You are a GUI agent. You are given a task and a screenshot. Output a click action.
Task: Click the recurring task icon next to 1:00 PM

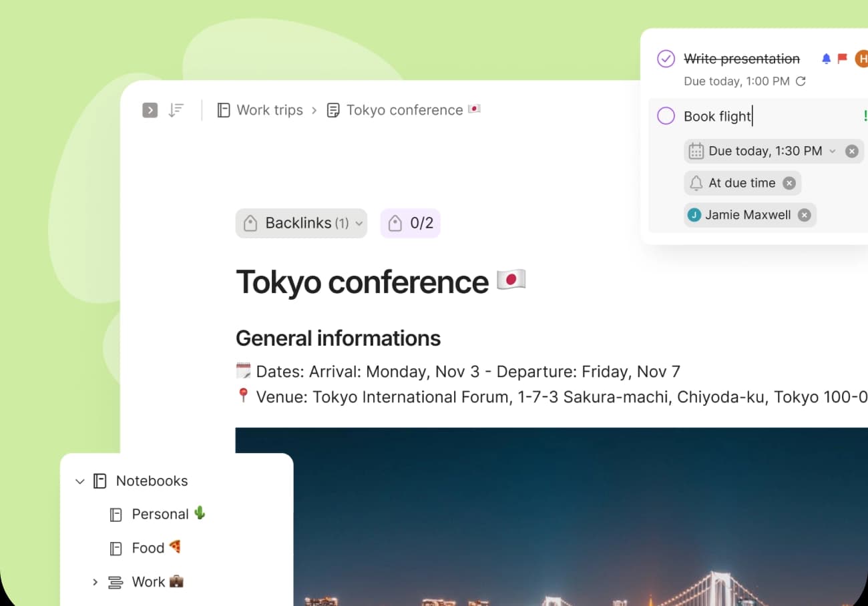[x=801, y=81]
